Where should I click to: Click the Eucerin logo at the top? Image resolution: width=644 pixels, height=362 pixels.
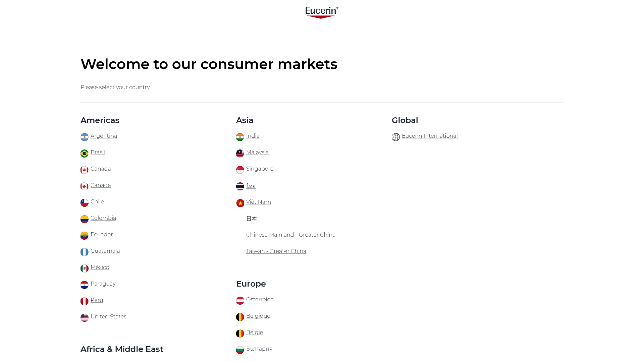pyautogui.click(x=321, y=12)
